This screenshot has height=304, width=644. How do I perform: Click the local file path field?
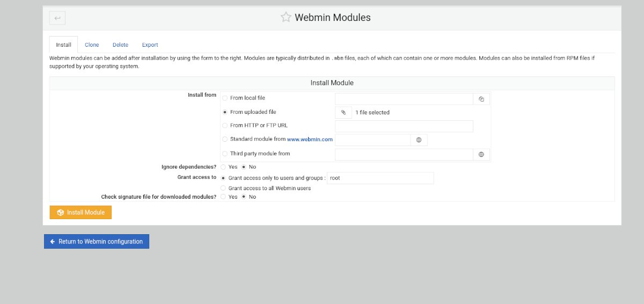coord(404,99)
